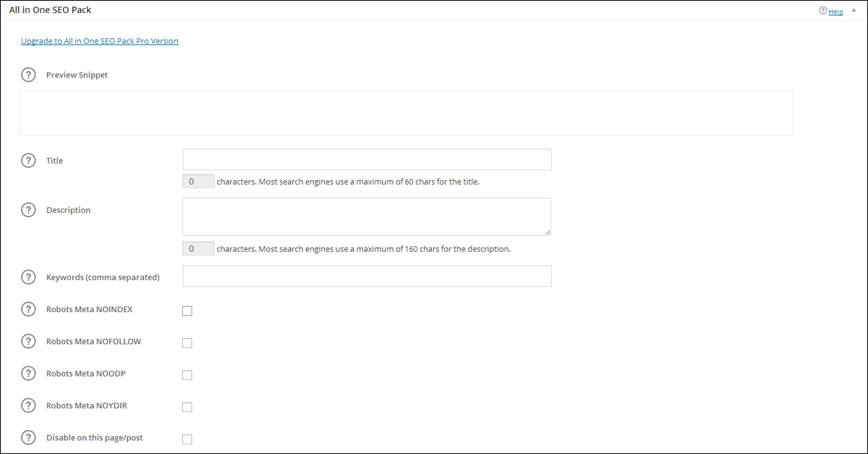
Task: Collapse the All in One SEO Pack panel arrow
Action: (854, 11)
